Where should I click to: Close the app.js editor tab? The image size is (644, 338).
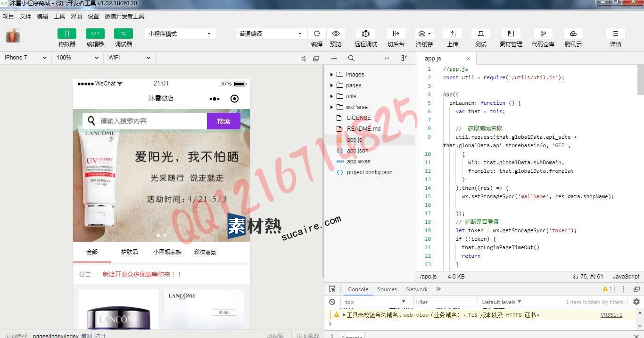468,59
